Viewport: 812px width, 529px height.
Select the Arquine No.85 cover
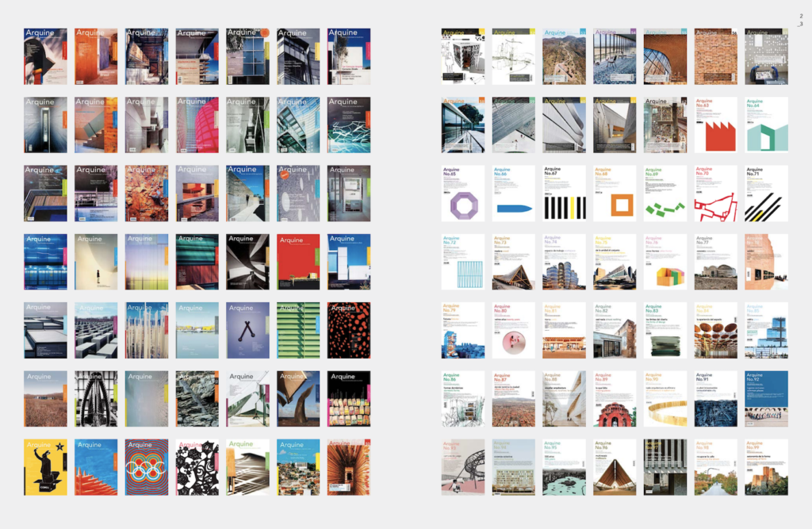click(x=767, y=330)
